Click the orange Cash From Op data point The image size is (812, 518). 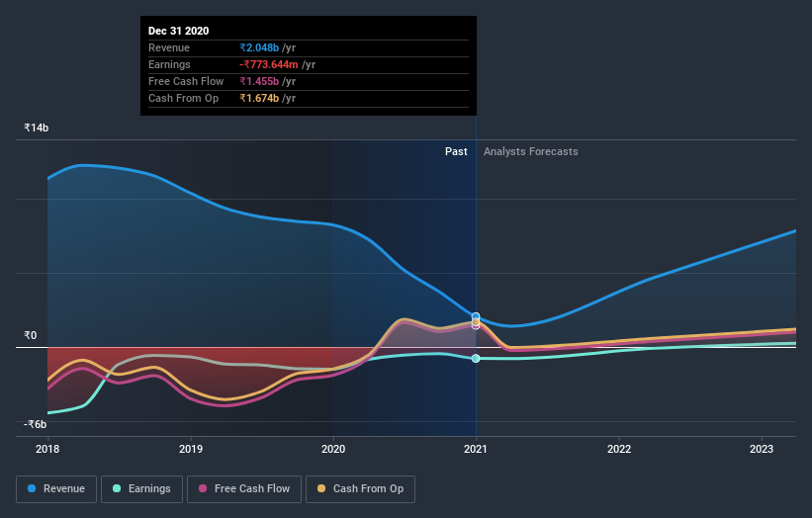pyautogui.click(x=476, y=322)
